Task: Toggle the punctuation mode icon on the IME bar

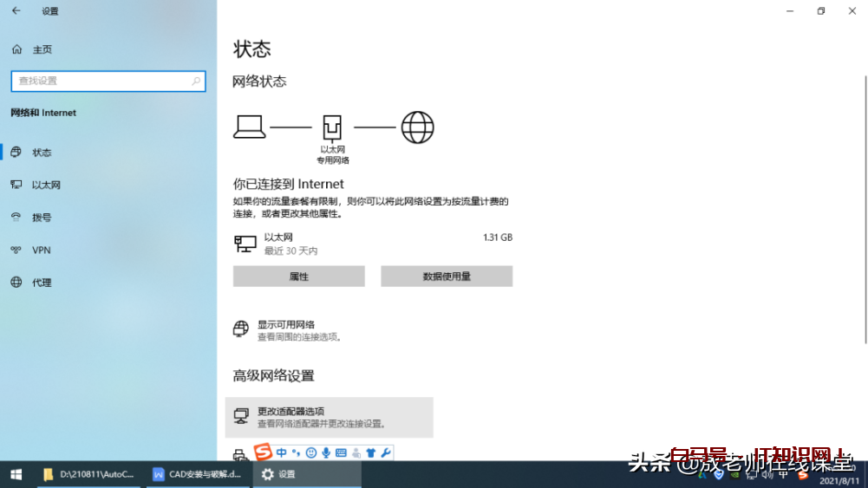Action: [297, 452]
